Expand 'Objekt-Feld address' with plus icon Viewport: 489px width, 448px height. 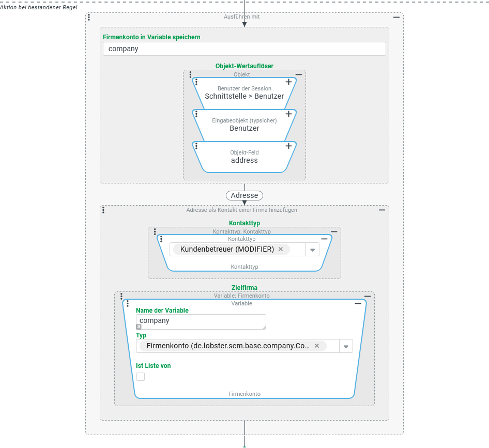[x=289, y=146]
